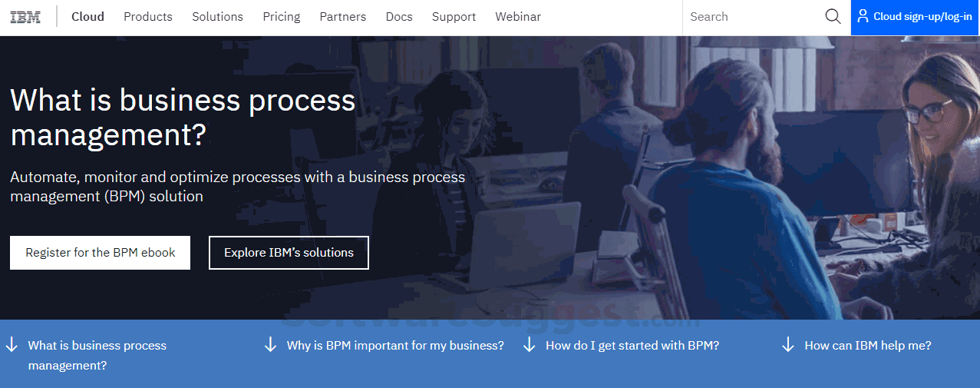The width and height of the screenshot is (980, 388).
Task: Open the Cloud menu item
Action: pyautogui.click(x=87, y=17)
